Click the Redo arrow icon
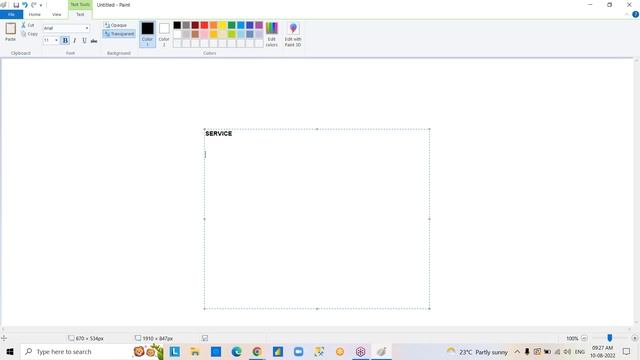640x360 pixels. tap(33, 5)
